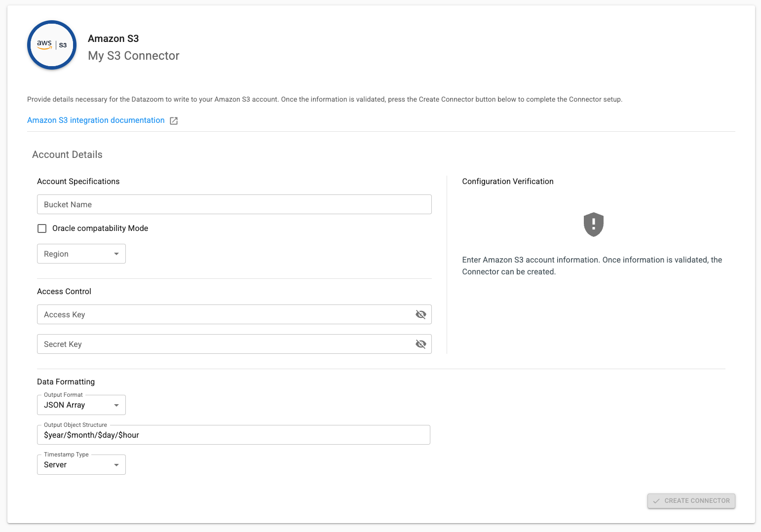Screen dimensions: 761x532
Task: Click the Region dropdown arrow
Action: click(x=116, y=254)
